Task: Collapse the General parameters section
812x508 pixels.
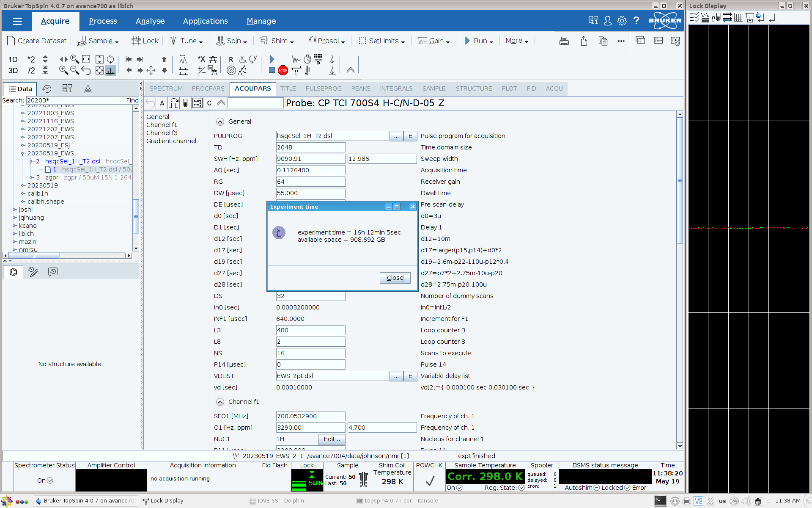Action: click(220, 121)
